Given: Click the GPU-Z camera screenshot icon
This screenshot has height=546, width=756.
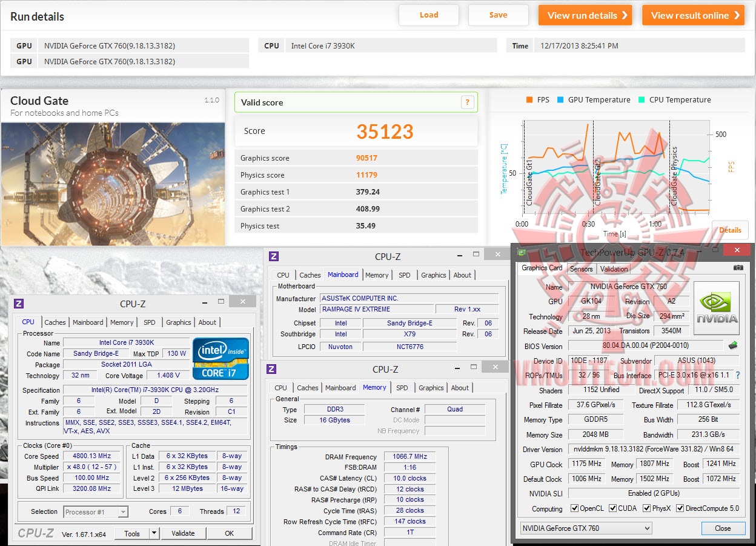Looking at the screenshot, I should (x=738, y=267).
